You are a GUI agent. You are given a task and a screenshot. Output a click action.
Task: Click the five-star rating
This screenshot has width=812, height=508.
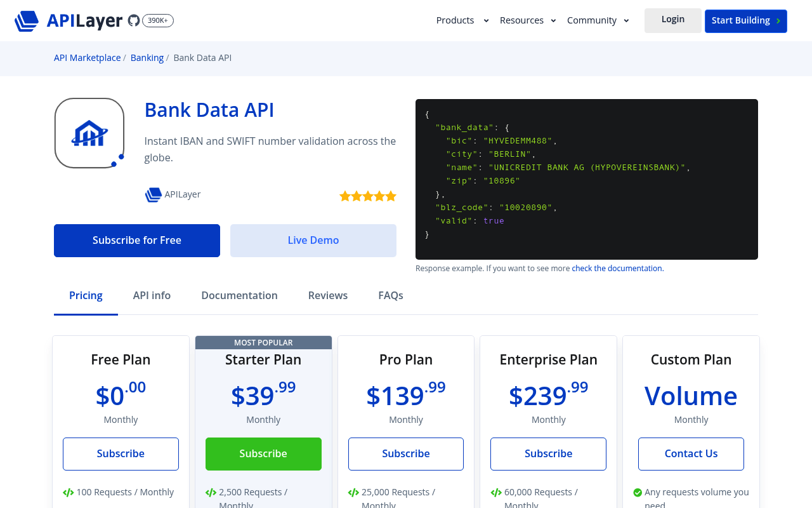click(x=368, y=196)
